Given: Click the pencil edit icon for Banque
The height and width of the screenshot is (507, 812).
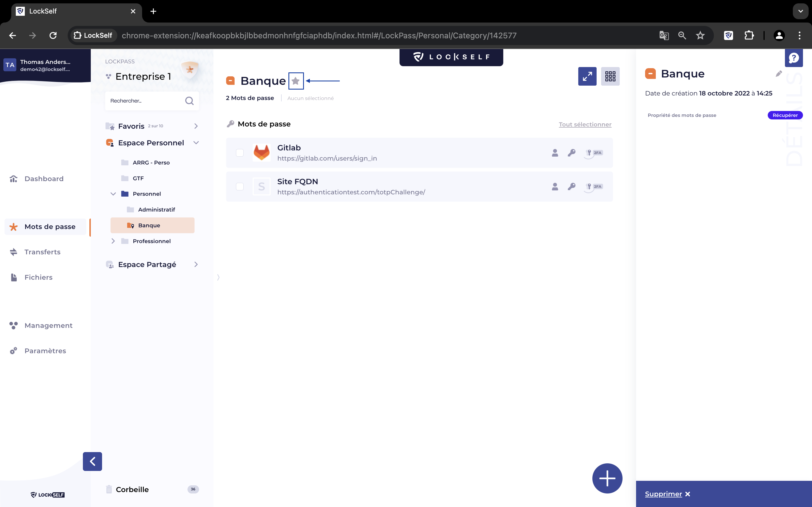Looking at the screenshot, I should tap(778, 74).
